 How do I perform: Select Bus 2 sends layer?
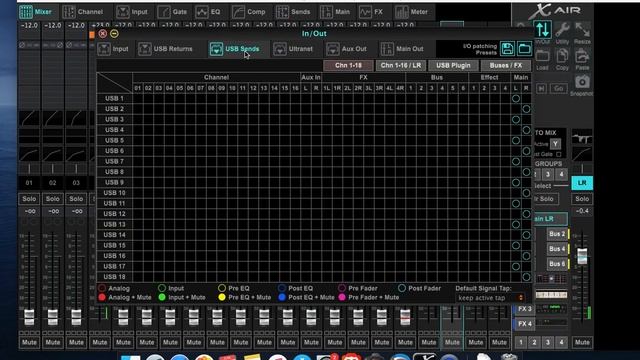[558, 234]
